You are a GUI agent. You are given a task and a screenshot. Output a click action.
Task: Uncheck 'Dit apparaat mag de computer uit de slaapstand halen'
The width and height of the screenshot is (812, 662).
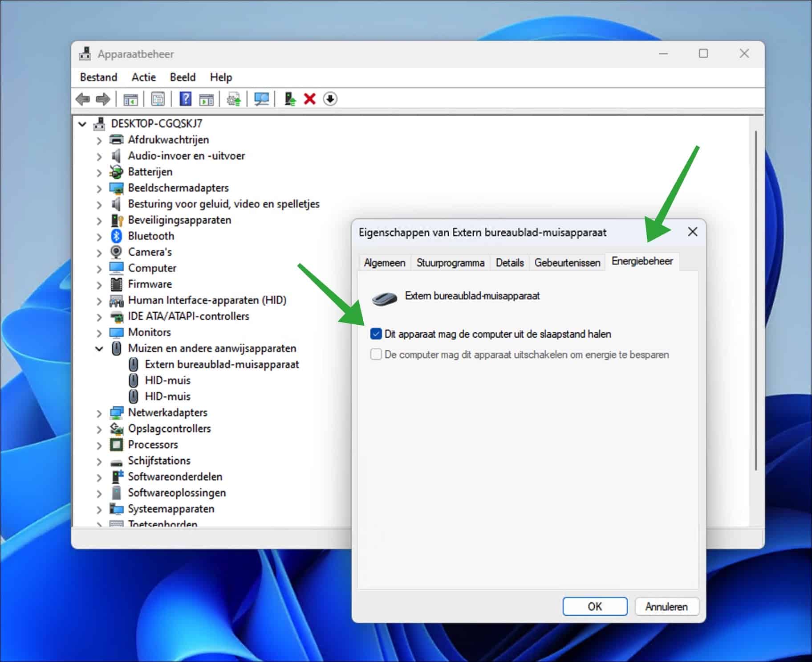[375, 334]
